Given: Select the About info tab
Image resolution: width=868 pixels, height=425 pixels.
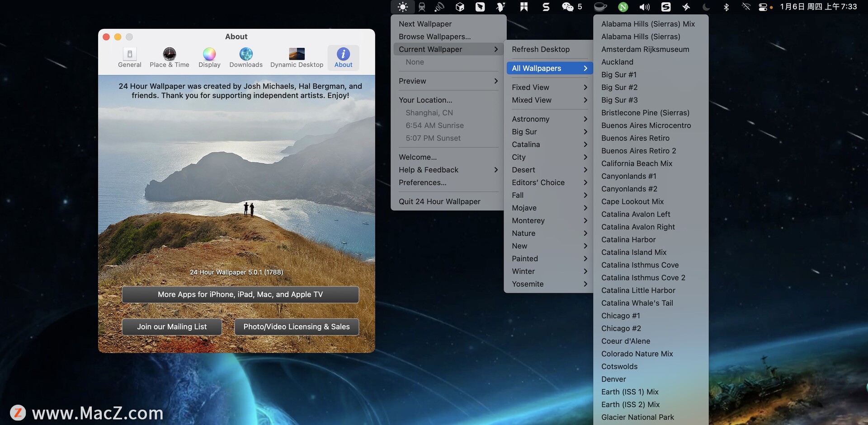Looking at the screenshot, I should [344, 58].
